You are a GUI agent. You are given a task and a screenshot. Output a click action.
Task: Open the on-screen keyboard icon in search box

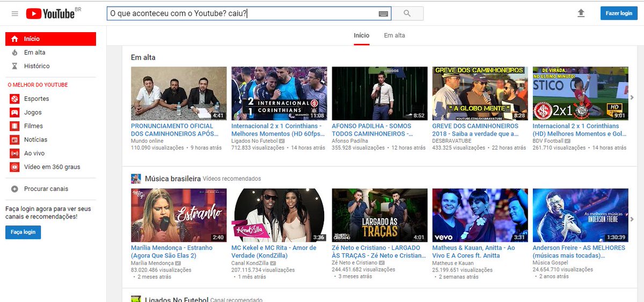click(383, 14)
